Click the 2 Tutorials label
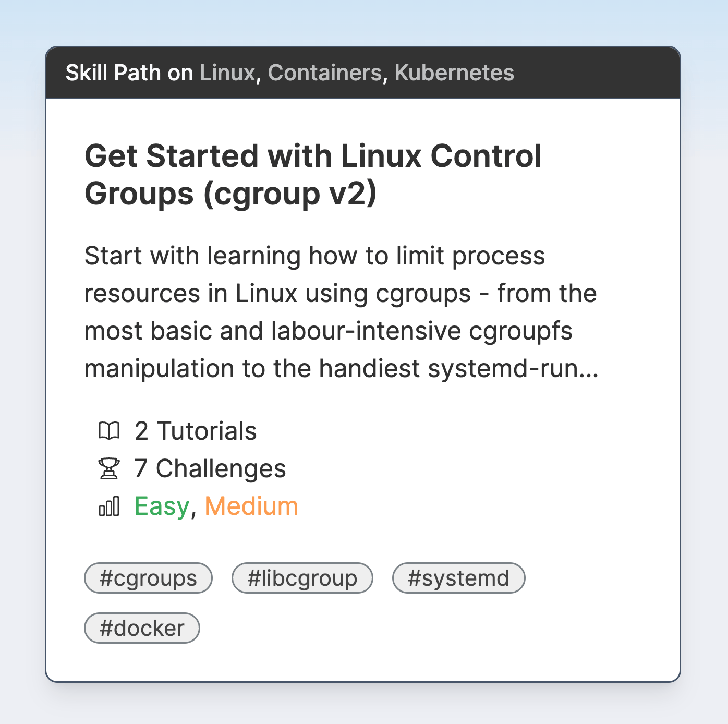This screenshot has height=724, width=728. pyautogui.click(x=196, y=431)
